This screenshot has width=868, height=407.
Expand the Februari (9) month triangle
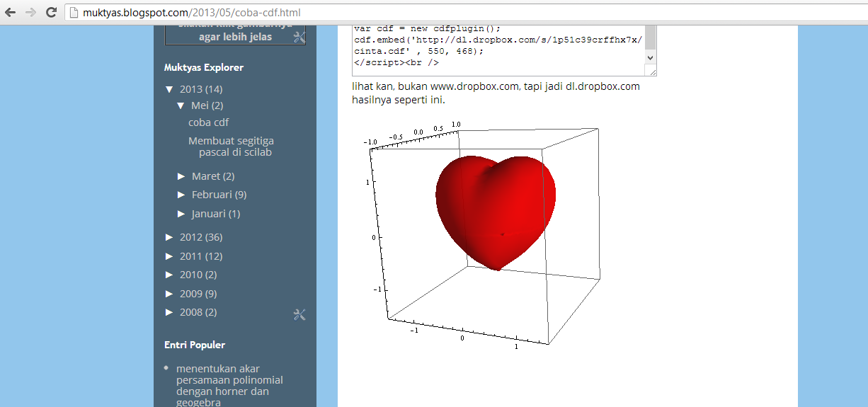pyautogui.click(x=181, y=195)
